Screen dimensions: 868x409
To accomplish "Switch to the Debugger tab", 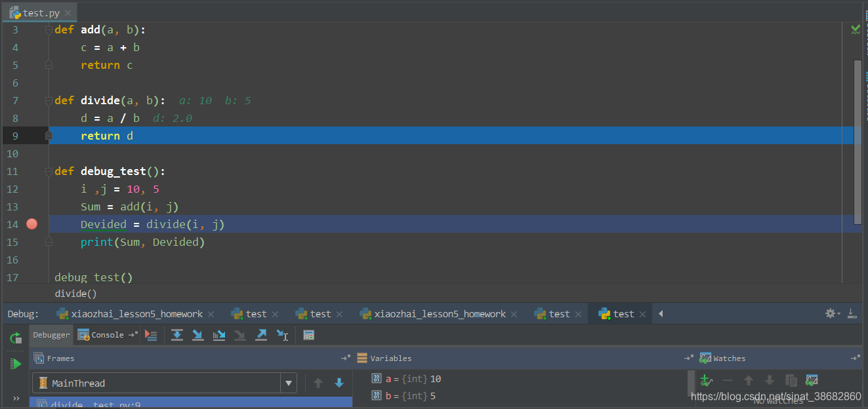I will pyautogui.click(x=51, y=335).
